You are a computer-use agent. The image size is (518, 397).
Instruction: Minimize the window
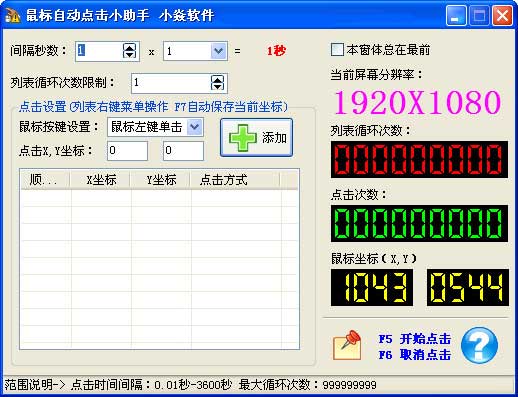pyautogui.click(x=456, y=15)
